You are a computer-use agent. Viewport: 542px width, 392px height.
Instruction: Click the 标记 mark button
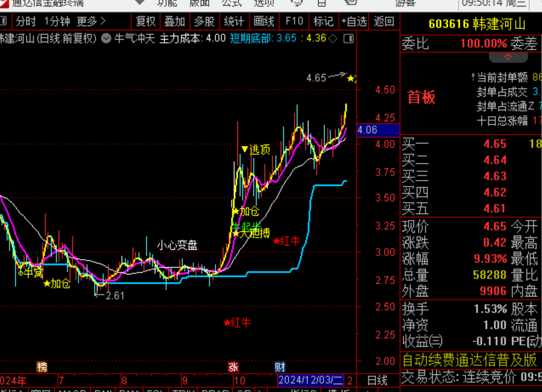pyautogui.click(x=324, y=21)
